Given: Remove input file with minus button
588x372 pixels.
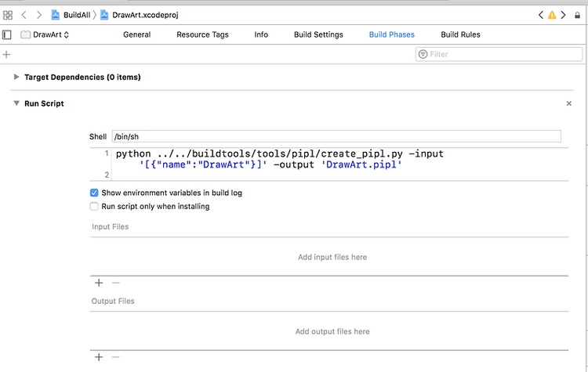Looking at the screenshot, I should coord(116,283).
